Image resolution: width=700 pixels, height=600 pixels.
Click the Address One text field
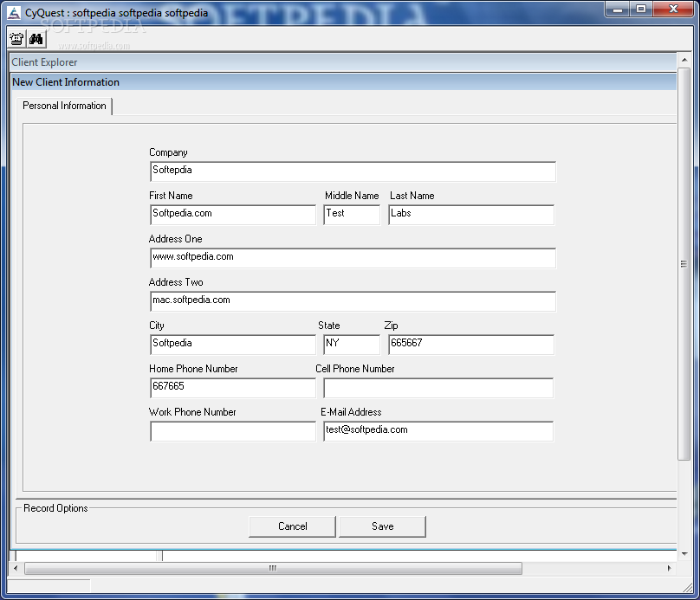click(x=353, y=258)
